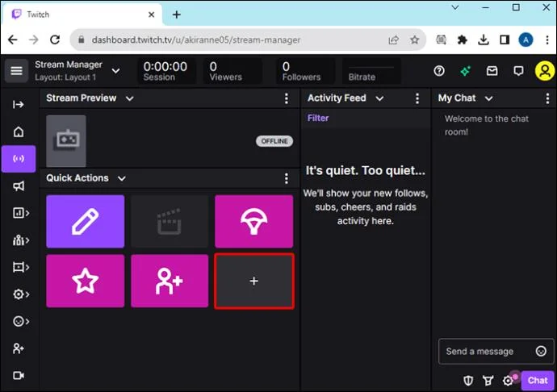Expand the collapsed sidebar navigation arrow
Screen dimensions: 557x392
[x=18, y=104]
